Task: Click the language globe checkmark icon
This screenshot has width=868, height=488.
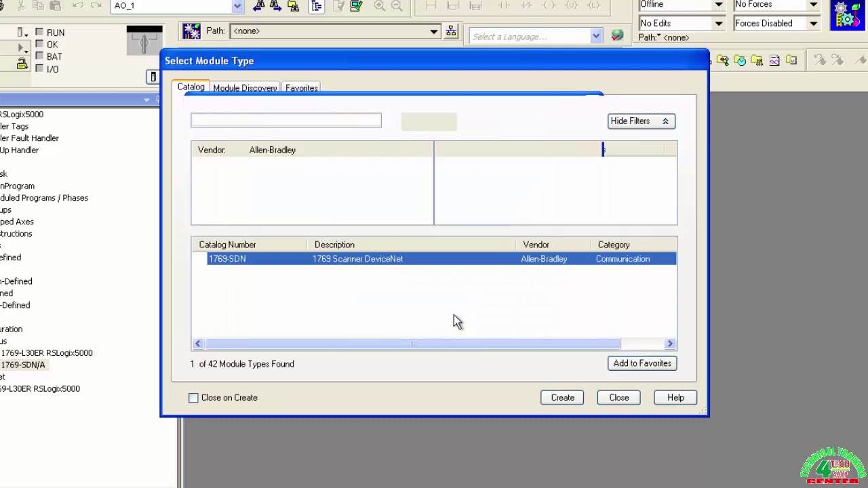Action: pyautogui.click(x=617, y=35)
